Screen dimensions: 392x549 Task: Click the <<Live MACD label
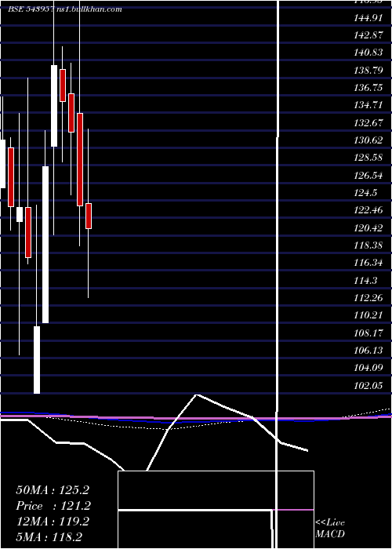click(x=330, y=529)
